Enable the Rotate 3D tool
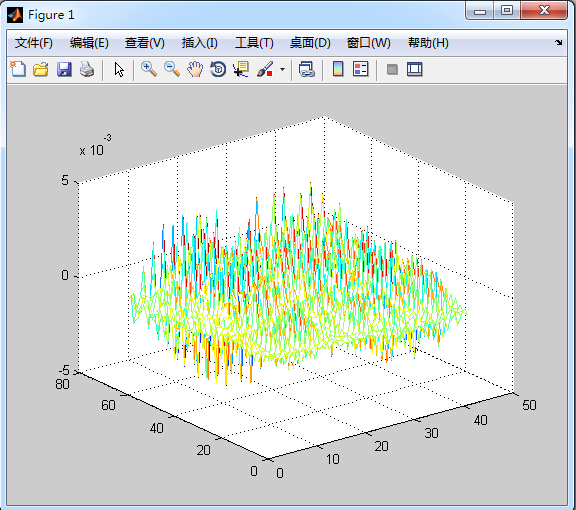The image size is (576, 510). (218, 69)
